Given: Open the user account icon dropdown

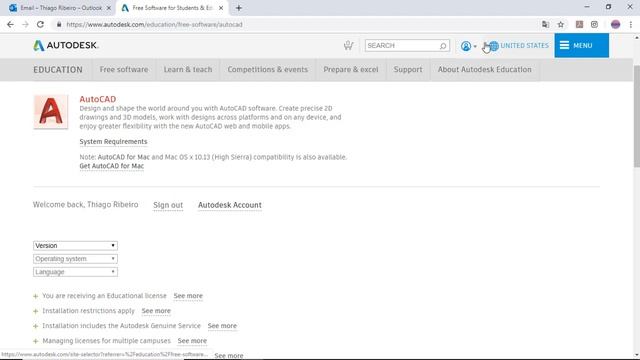Looking at the screenshot, I should [469, 46].
